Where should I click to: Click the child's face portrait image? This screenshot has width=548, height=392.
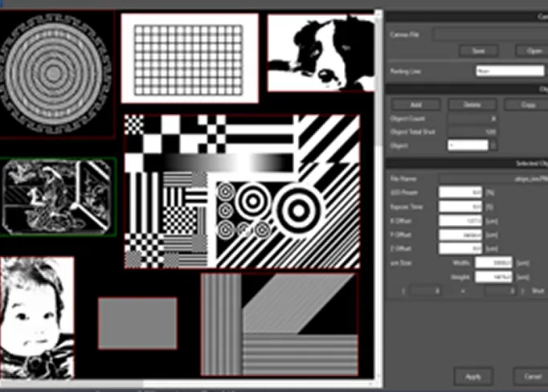tap(36, 318)
